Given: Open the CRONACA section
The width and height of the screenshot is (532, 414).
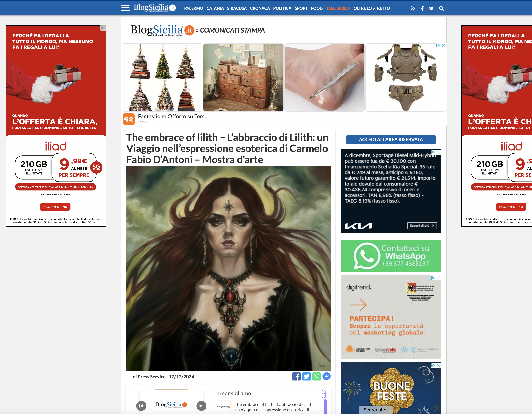Looking at the screenshot, I should [260, 8].
